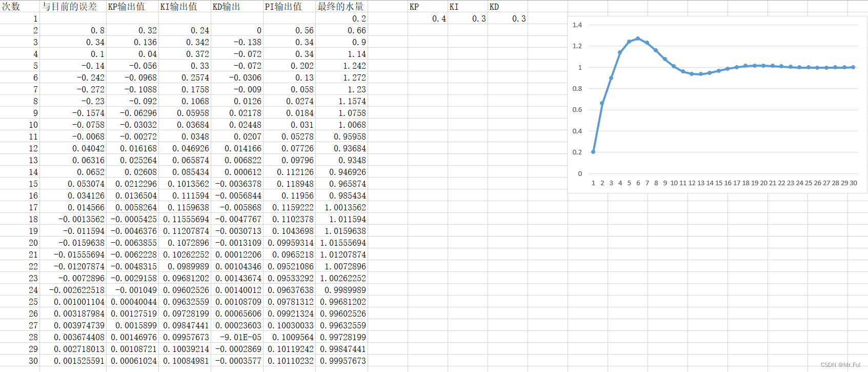Select the KP输出值 column header
Viewport: 868px width, 372px height.
132,6
